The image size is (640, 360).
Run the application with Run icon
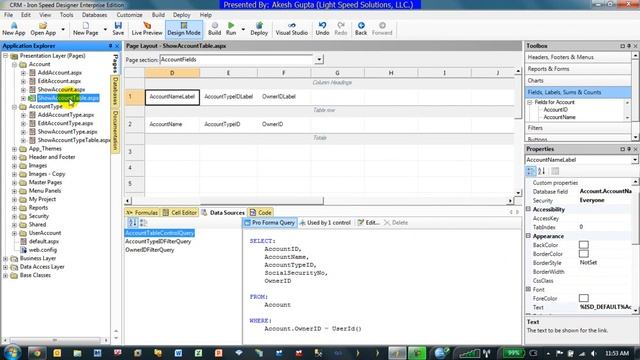coord(231,29)
